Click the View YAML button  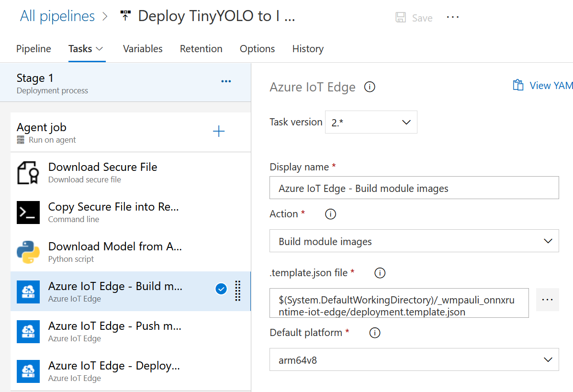pyautogui.click(x=543, y=86)
